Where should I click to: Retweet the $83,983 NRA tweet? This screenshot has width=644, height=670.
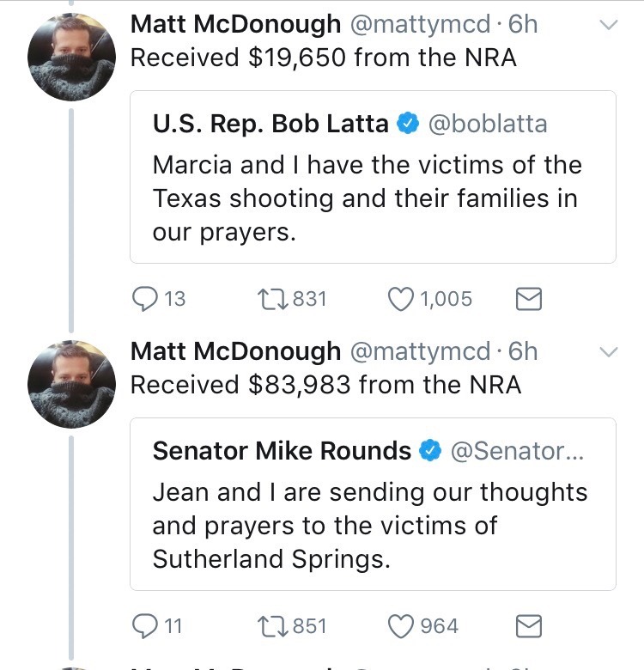click(x=272, y=626)
